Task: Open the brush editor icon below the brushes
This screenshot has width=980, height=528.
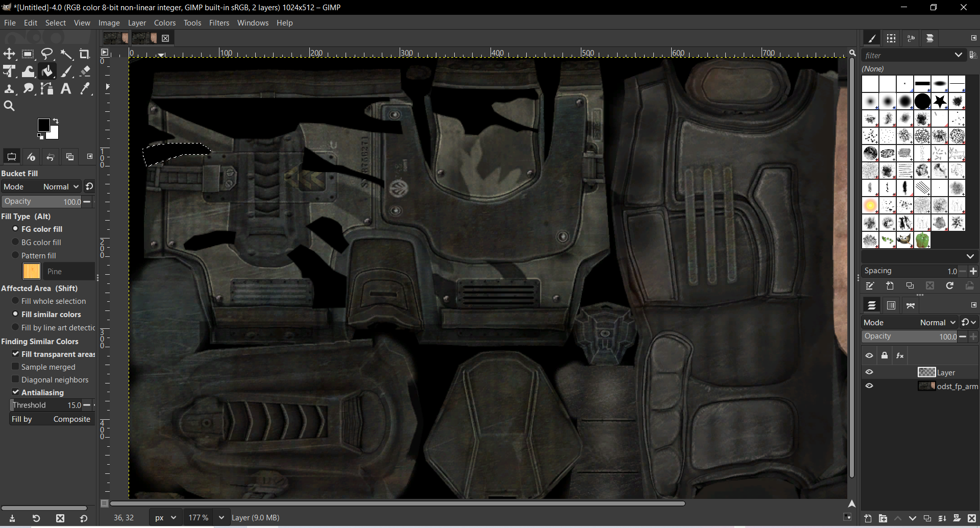Action: 870,285
